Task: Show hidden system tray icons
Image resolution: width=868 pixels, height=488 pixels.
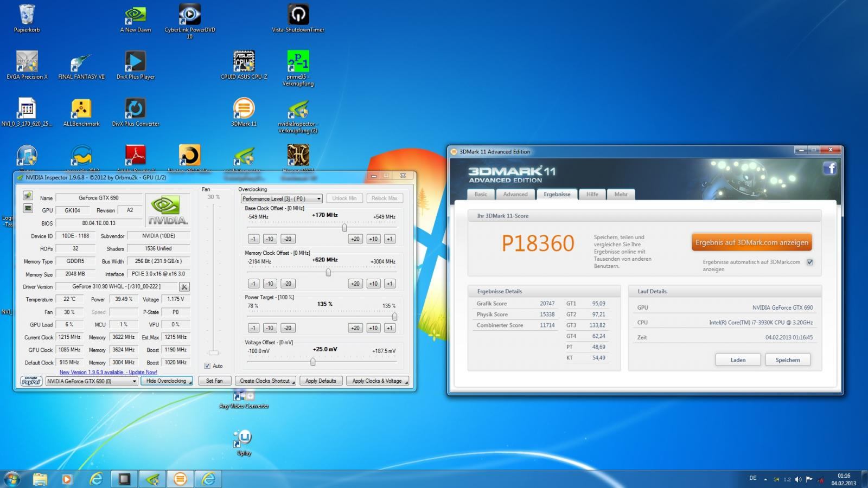Action: click(x=765, y=479)
